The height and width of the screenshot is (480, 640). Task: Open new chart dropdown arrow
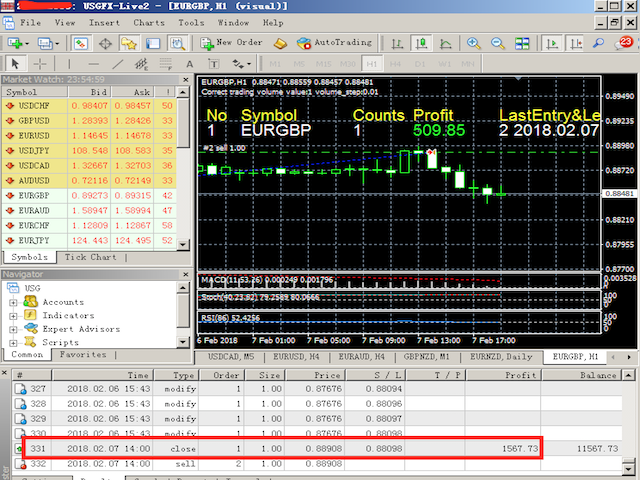point(27,44)
